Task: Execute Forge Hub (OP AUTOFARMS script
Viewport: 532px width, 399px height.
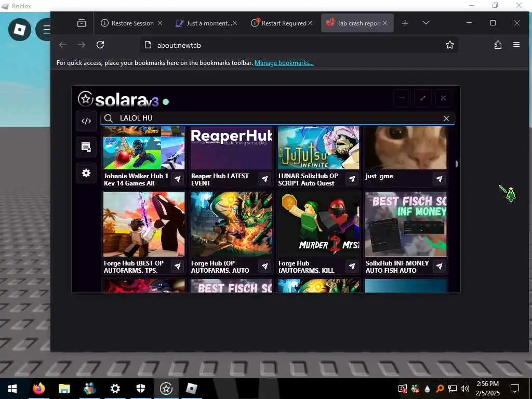Action: tap(264, 266)
